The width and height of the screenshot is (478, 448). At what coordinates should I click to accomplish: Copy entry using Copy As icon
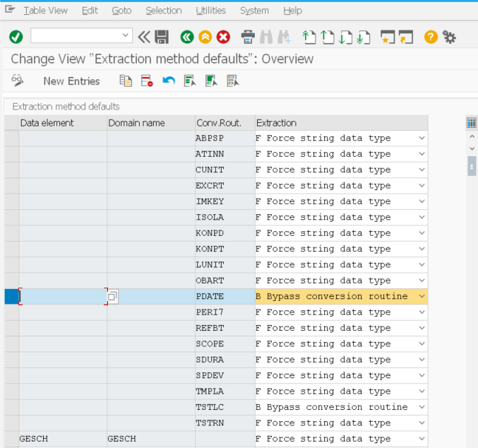click(126, 81)
